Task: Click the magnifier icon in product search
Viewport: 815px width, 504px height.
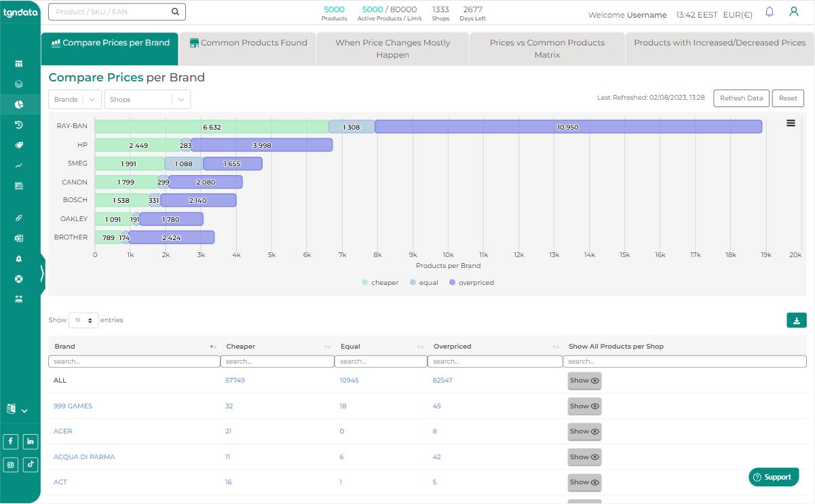Action: tap(175, 12)
